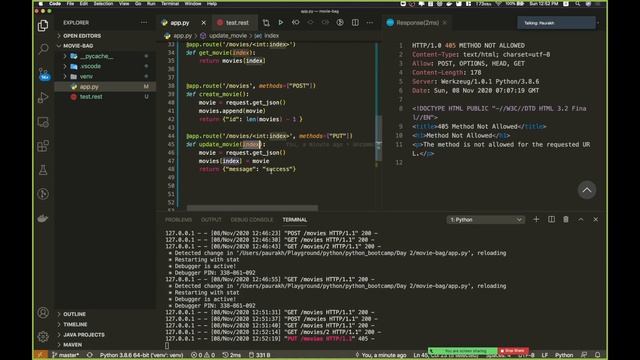Image resolution: width=640 pixels, height=360 pixels.
Task: Switch to the app.py editor tab
Action: tap(180, 23)
